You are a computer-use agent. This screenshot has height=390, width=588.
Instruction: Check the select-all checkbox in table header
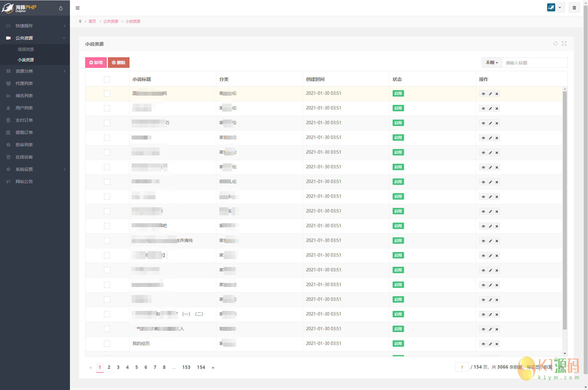(107, 79)
